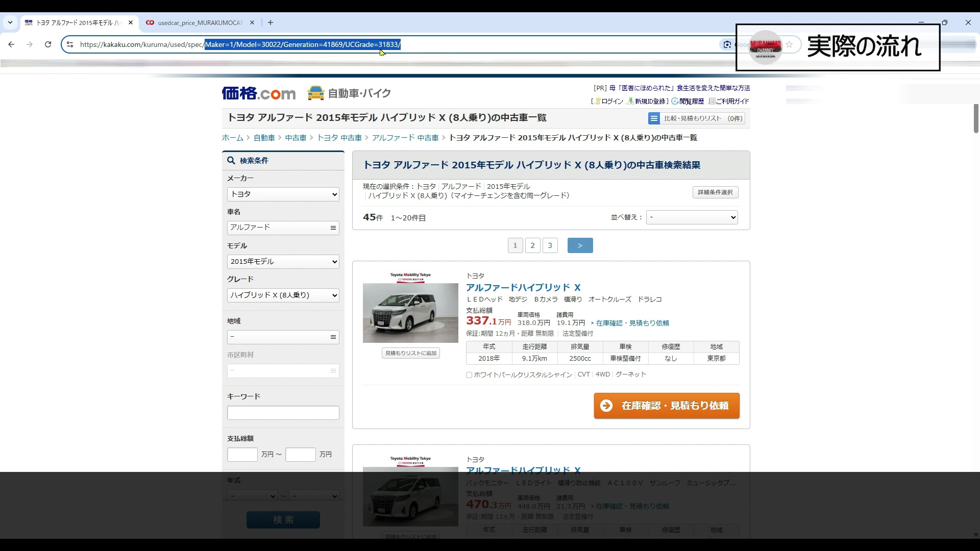Open the second アルファードハイブリッド X listing title

pos(523,470)
